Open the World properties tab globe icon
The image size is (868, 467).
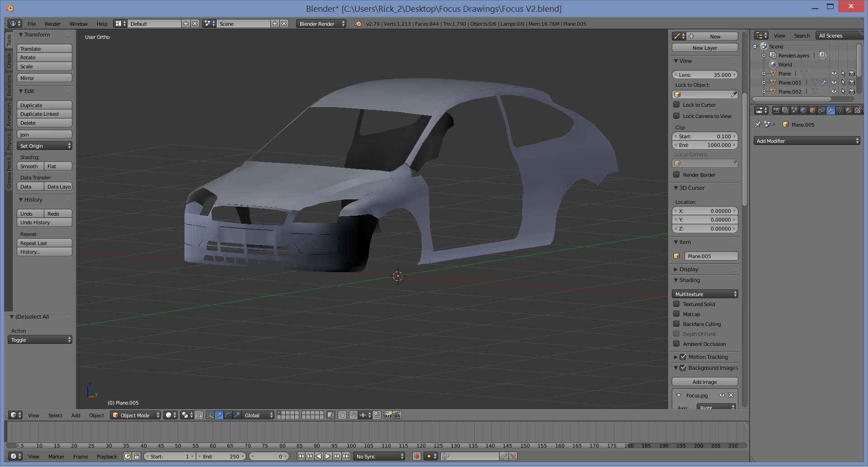click(803, 110)
